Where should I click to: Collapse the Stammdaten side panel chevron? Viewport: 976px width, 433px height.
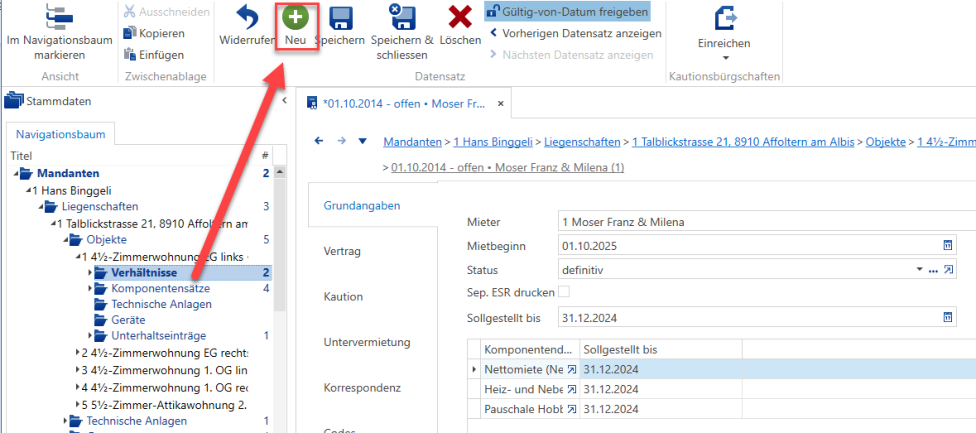[284, 100]
